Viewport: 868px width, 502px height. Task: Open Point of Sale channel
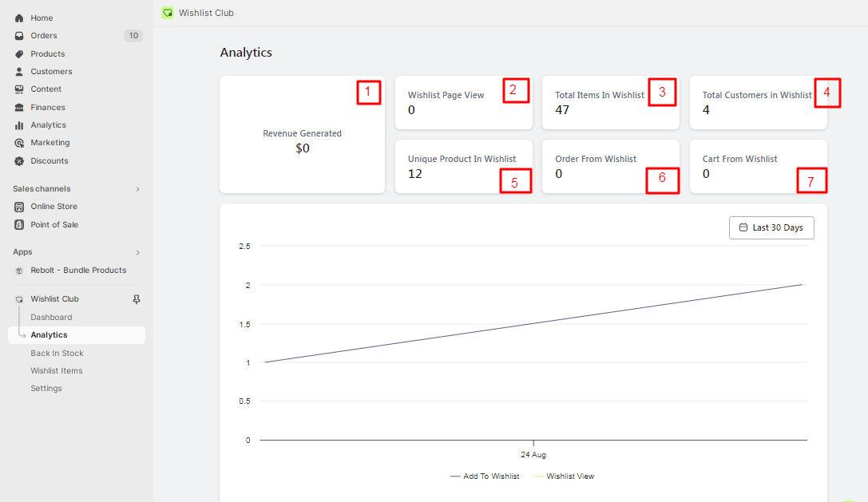point(54,225)
